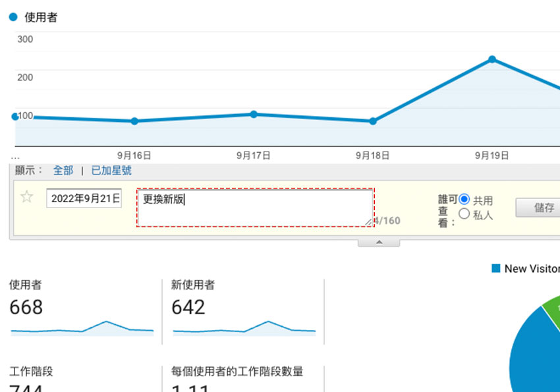Select the chart data point for 9月18日
The width and height of the screenshot is (560, 392).
coord(373,121)
